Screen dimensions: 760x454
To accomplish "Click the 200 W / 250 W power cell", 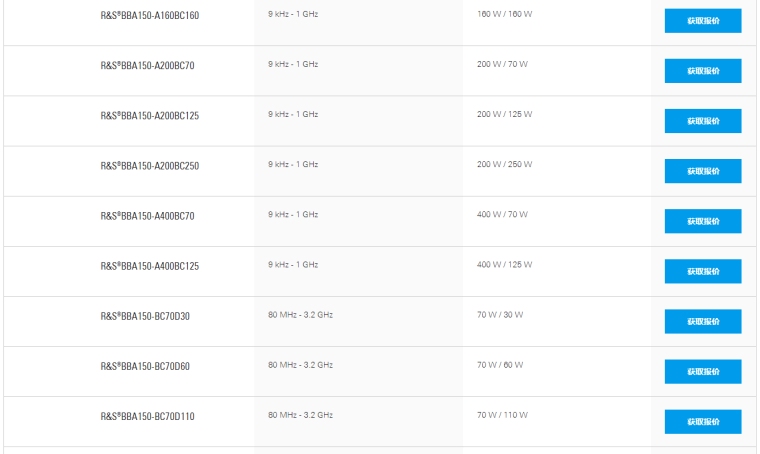I will pyautogui.click(x=504, y=164).
